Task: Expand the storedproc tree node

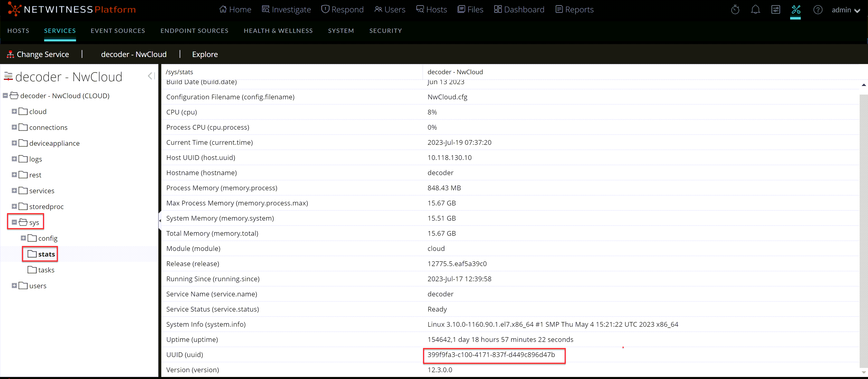Action: coord(14,207)
